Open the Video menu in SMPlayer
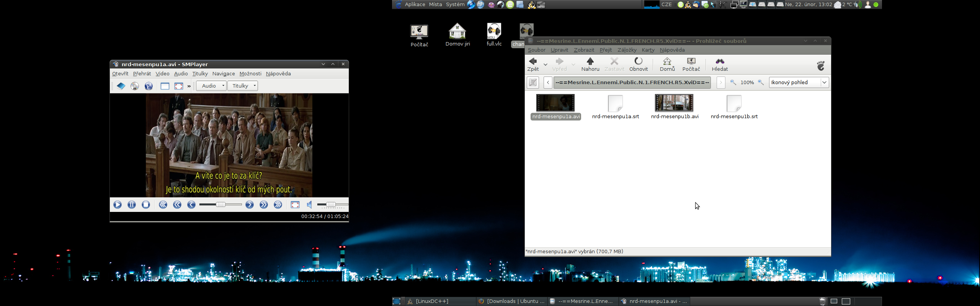 (162, 74)
